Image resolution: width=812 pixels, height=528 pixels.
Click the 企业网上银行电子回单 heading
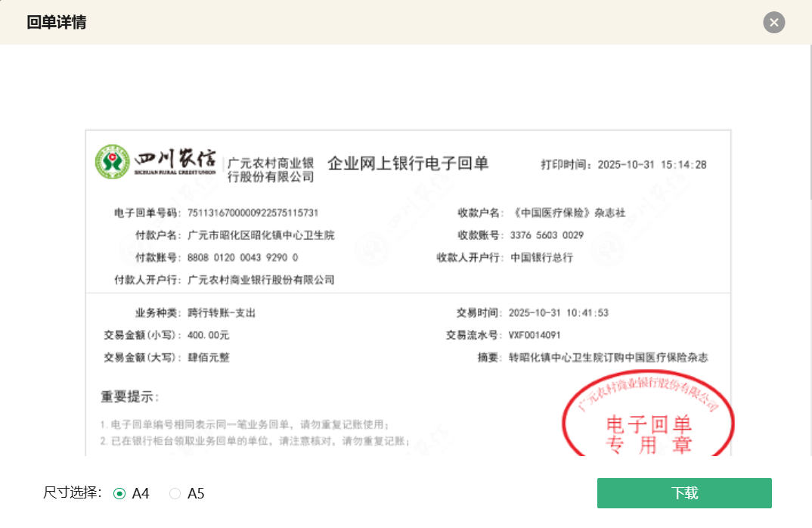click(408, 163)
